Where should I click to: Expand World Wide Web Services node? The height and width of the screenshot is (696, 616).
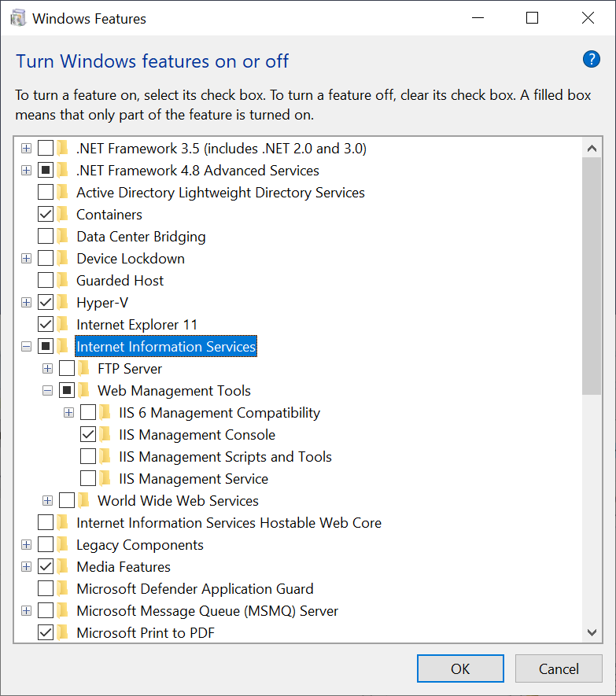47,501
